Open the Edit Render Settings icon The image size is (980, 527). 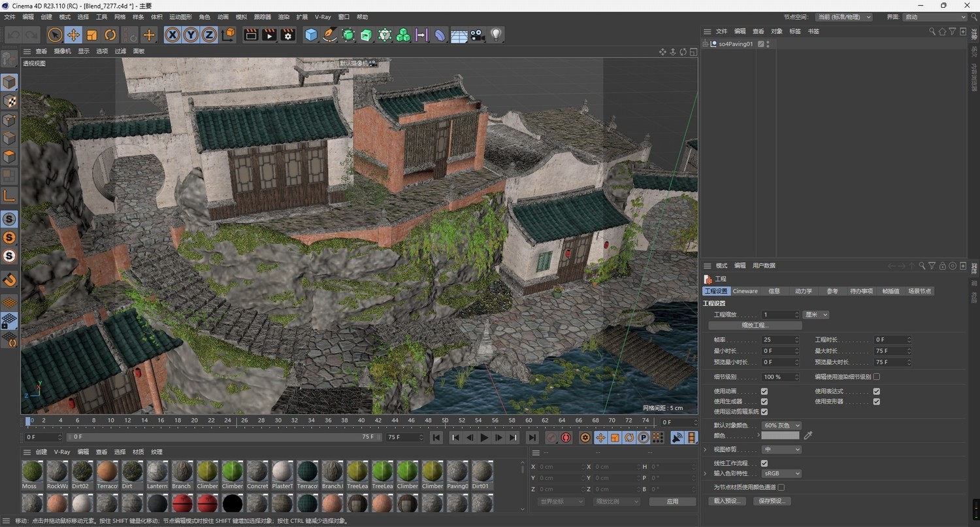point(287,35)
